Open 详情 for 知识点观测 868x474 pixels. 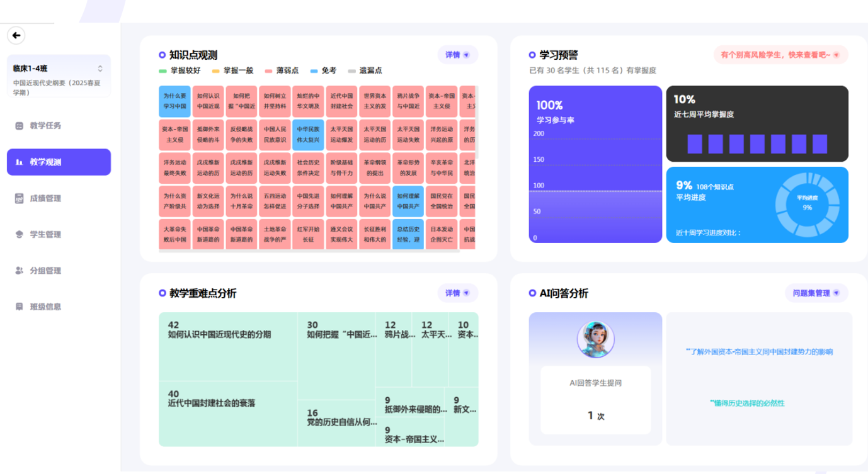(x=457, y=55)
